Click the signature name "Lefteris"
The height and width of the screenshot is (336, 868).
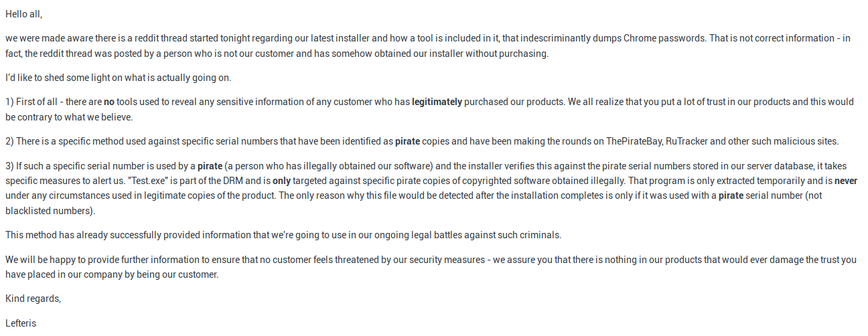tap(21, 323)
